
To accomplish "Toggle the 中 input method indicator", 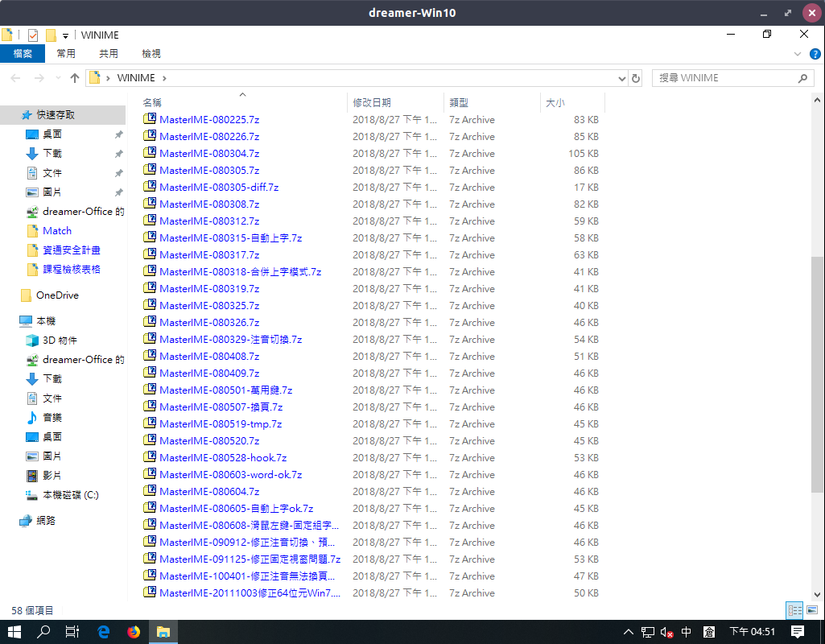I will pos(687,632).
